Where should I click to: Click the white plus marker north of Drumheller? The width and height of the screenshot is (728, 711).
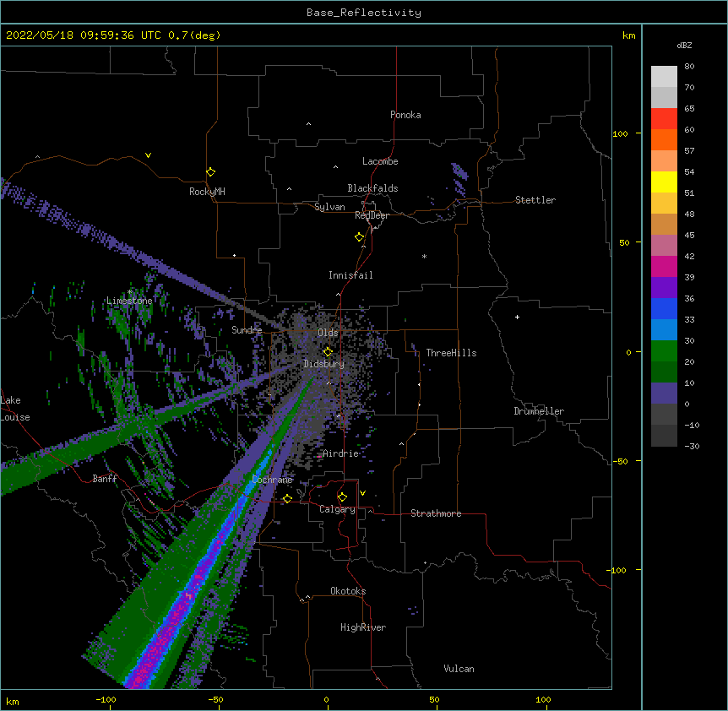coord(517,317)
